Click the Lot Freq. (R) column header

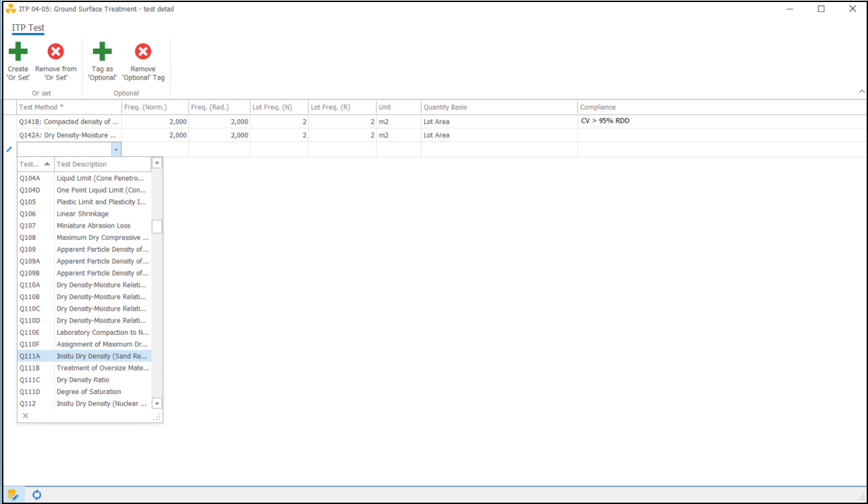point(343,107)
